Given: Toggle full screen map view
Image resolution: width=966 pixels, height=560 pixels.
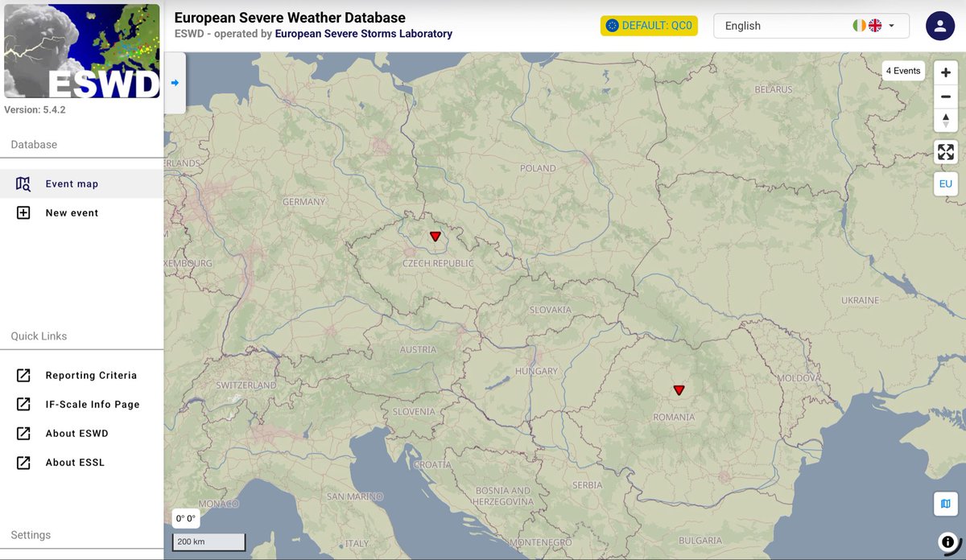Looking at the screenshot, I should (x=946, y=151).
